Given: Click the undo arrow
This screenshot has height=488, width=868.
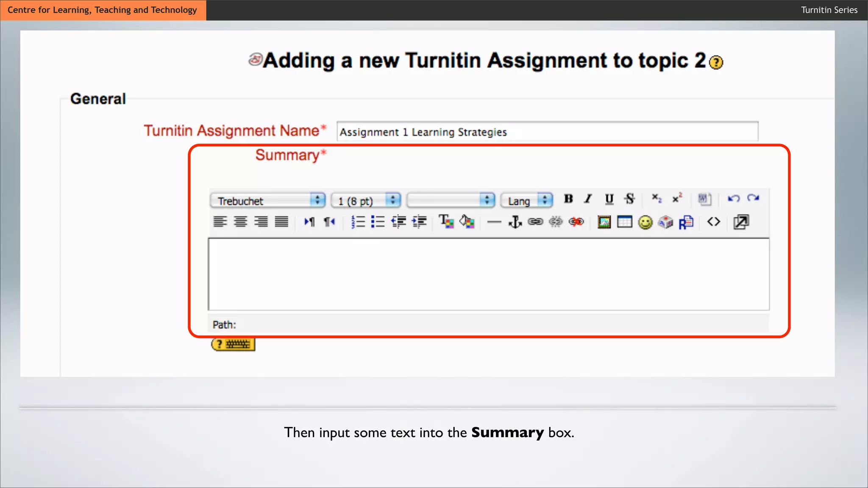Looking at the screenshot, I should coord(734,199).
